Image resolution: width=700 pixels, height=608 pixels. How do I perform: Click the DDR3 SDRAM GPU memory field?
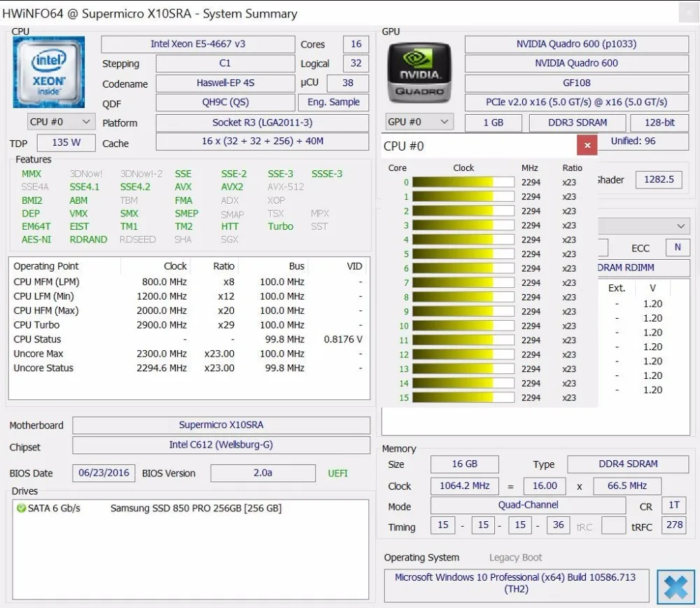pyautogui.click(x=577, y=123)
